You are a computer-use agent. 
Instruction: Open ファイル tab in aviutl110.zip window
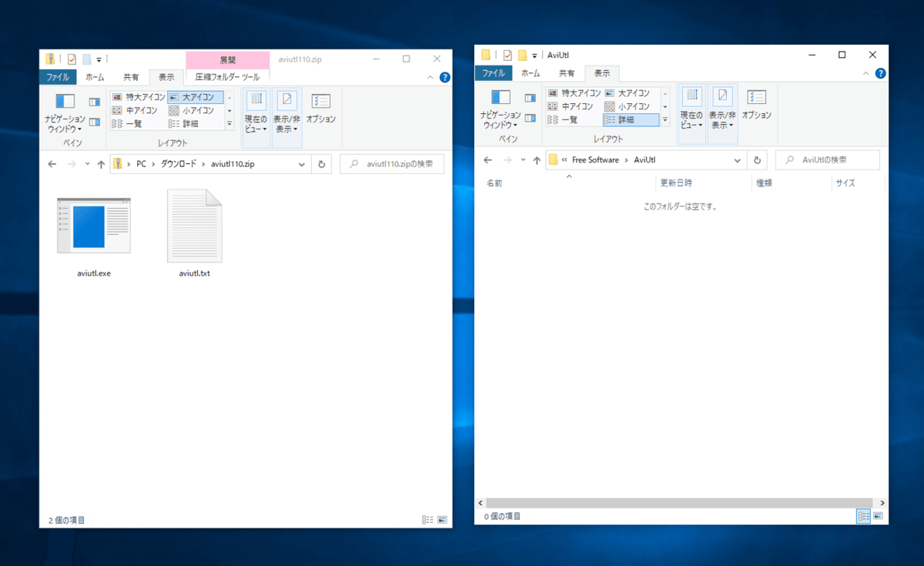58,77
